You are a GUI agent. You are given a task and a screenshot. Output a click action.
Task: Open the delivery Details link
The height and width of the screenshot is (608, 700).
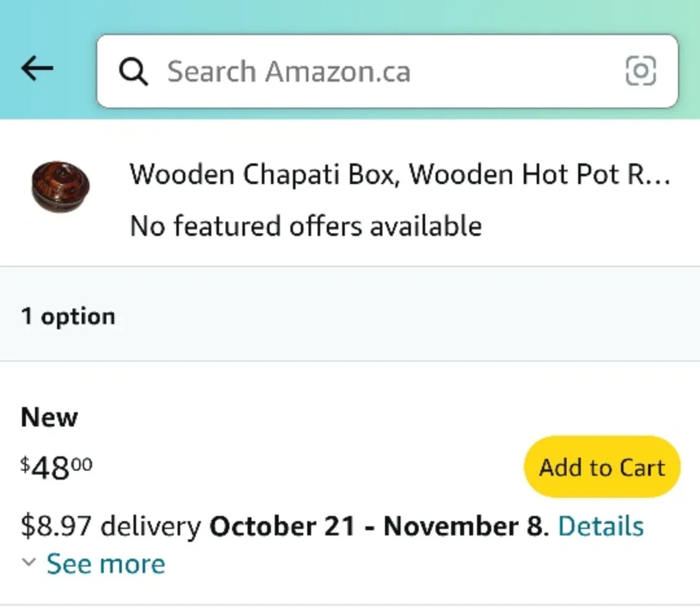pyautogui.click(x=600, y=526)
